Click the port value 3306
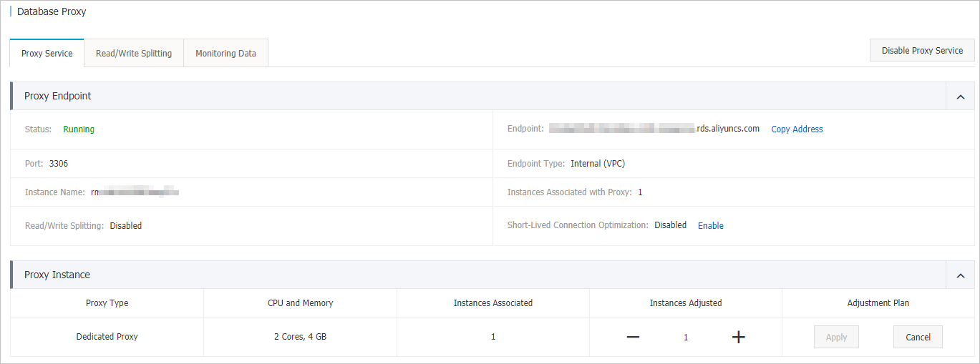Image resolution: width=980 pixels, height=364 pixels. coord(59,164)
